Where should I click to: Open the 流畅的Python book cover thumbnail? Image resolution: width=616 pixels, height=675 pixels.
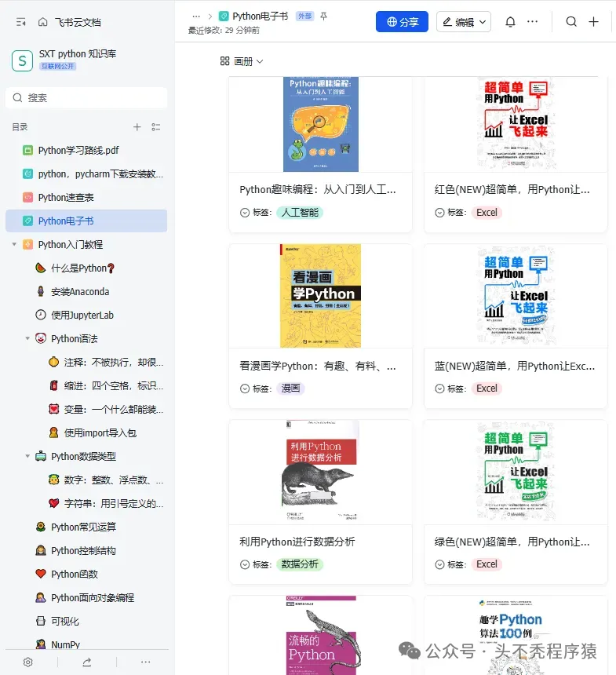coord(321,636)
